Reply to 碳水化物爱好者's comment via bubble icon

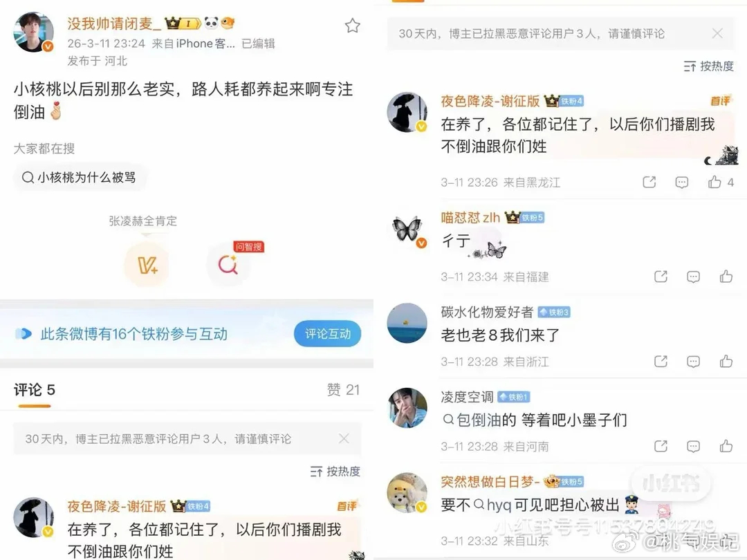(x=693, y=362)
